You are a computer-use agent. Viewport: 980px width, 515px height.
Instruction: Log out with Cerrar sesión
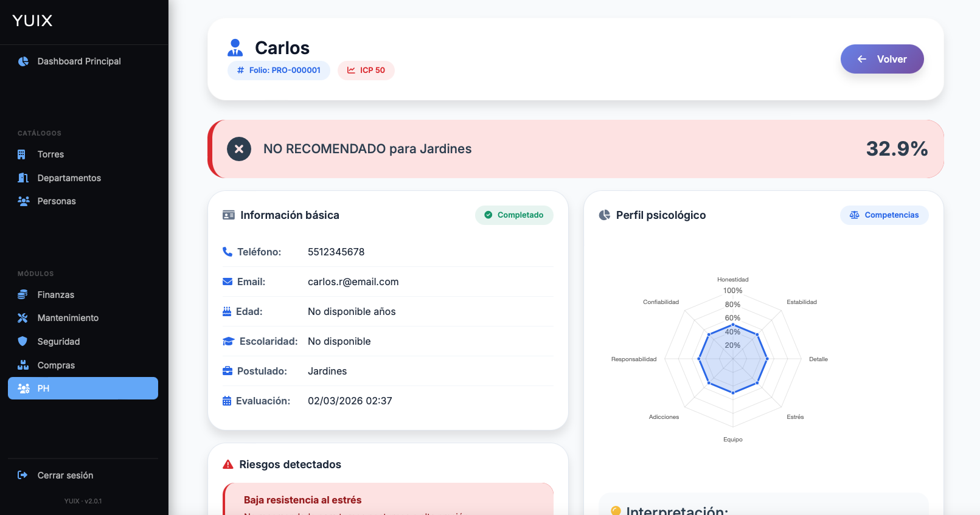[65, 475]
